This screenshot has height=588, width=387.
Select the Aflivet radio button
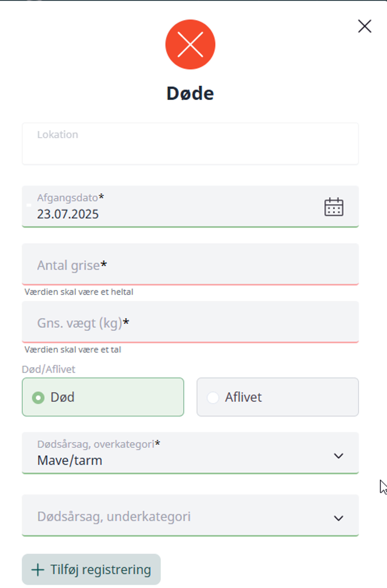[x=213, y=398]
